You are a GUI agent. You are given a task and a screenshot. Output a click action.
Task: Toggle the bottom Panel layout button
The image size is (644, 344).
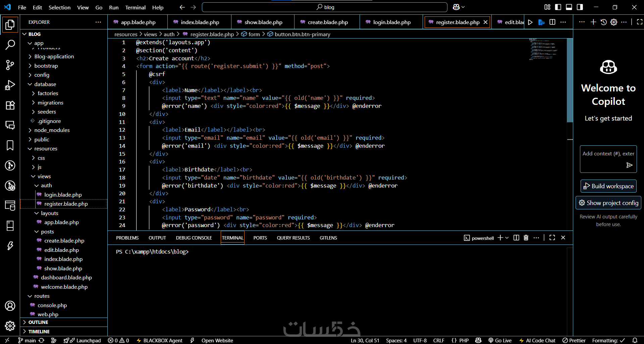click(569, 7)
